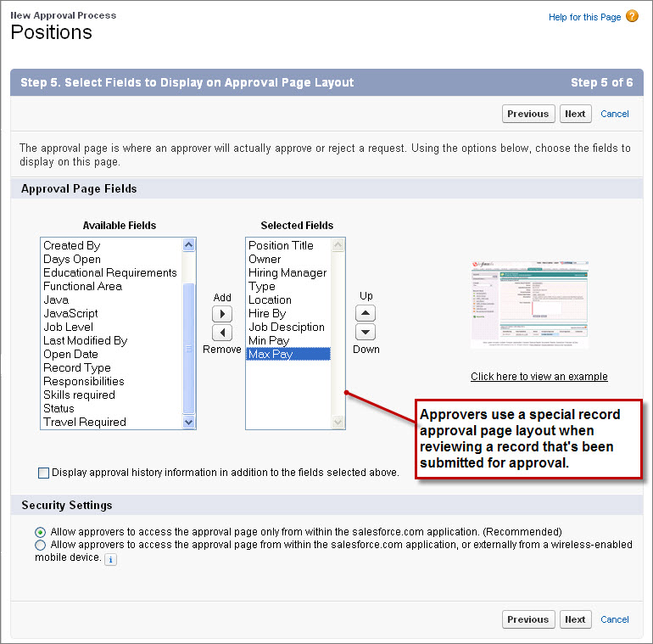
Task: Select Location in Selected Fields
Action: click(x=288, y=300)
